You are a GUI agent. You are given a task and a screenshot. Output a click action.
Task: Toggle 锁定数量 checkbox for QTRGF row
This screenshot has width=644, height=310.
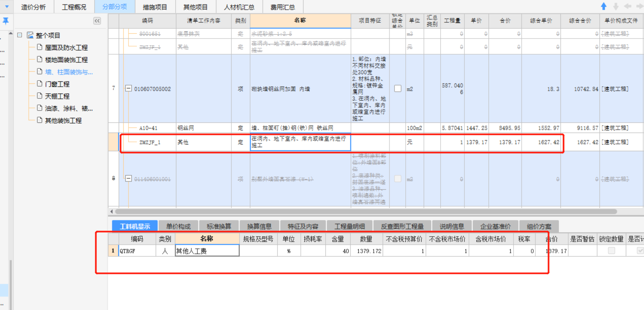point(612,251)
